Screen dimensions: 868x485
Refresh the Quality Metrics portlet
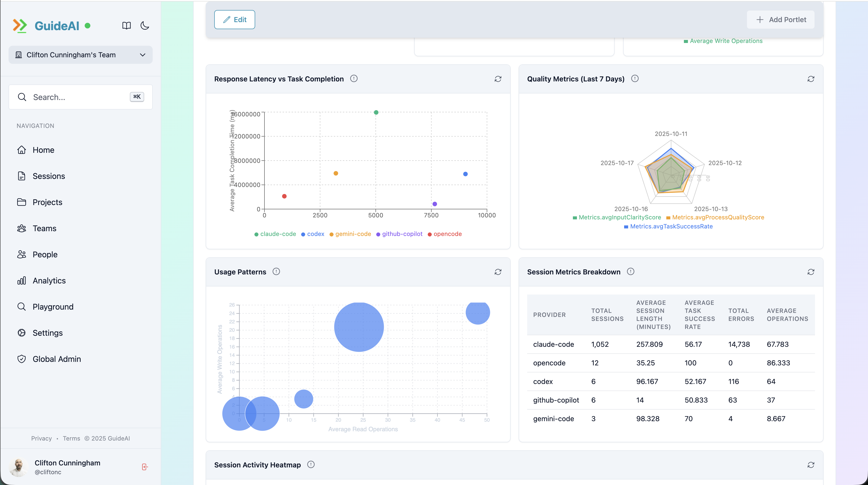click(811, 79)
